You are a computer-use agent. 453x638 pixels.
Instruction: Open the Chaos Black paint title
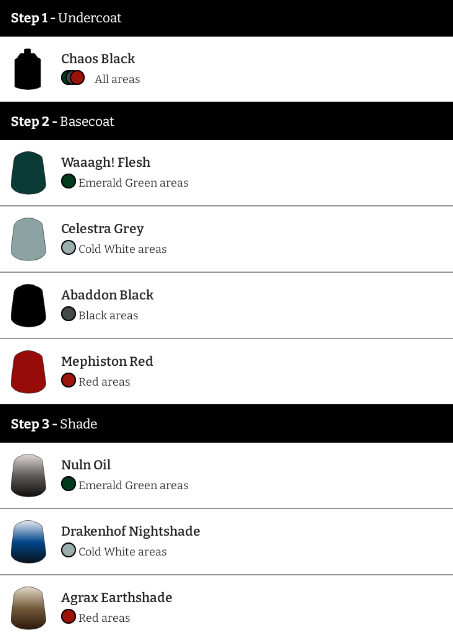(98, 59)
